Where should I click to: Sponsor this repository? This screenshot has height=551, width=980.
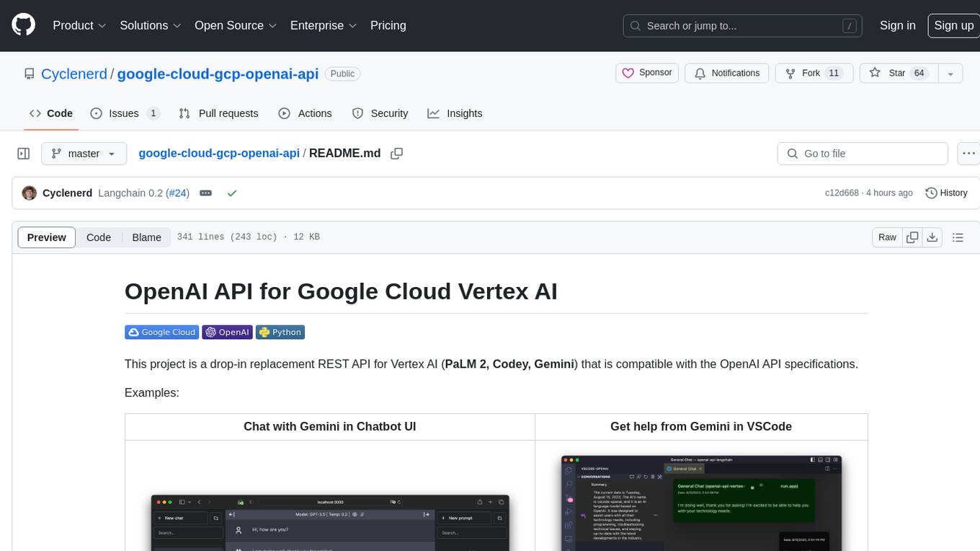point(647,73)
